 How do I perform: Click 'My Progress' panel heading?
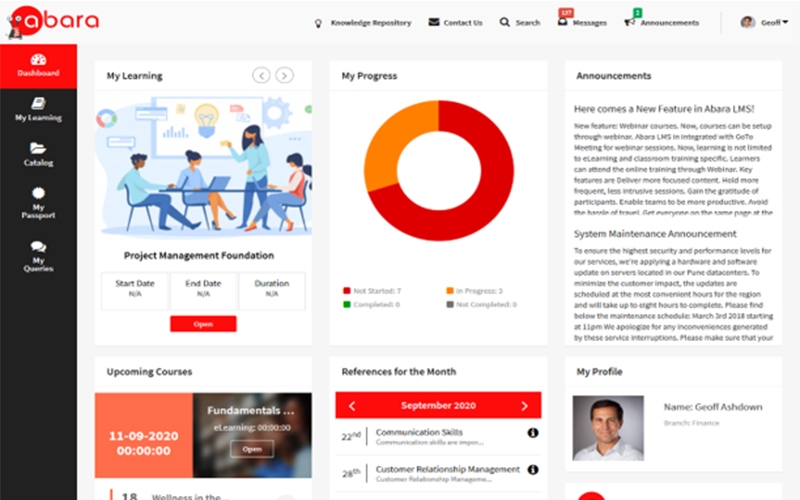tap(369, 76)
